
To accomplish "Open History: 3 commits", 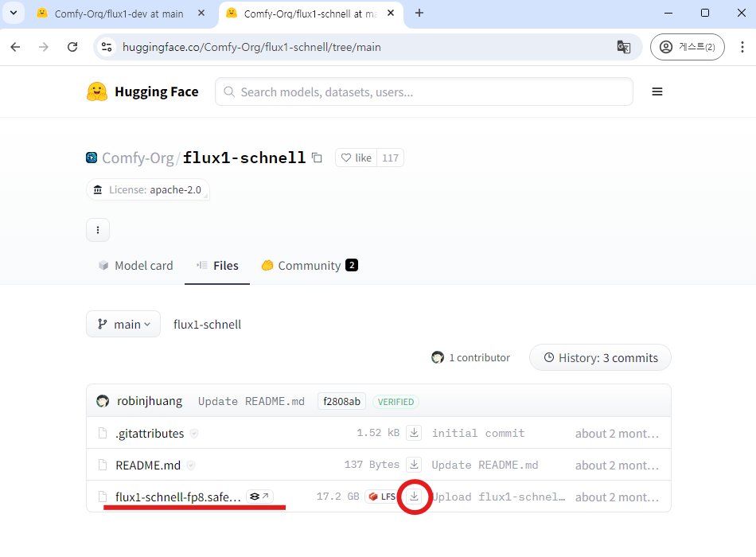I will 600,357.
